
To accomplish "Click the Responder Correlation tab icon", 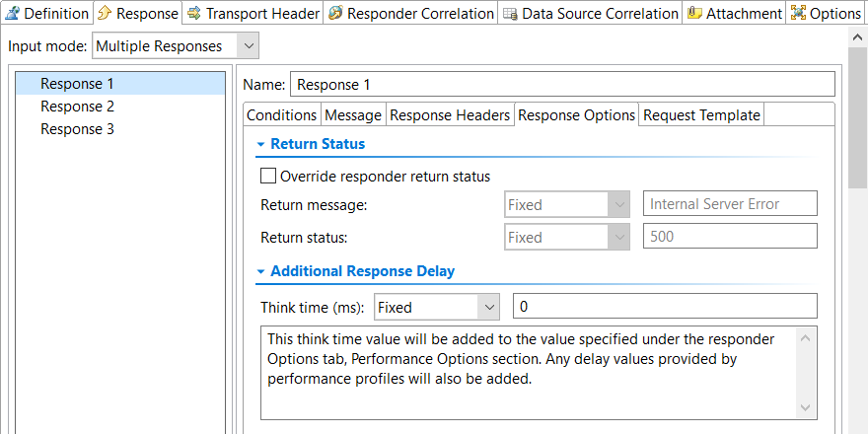I will 335,13.
